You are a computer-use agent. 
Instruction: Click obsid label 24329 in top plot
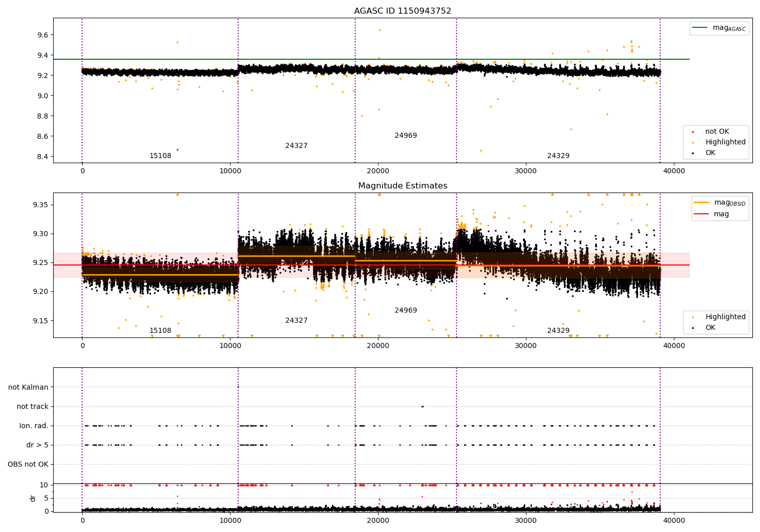pyautogui.click(x=558, y=156)
